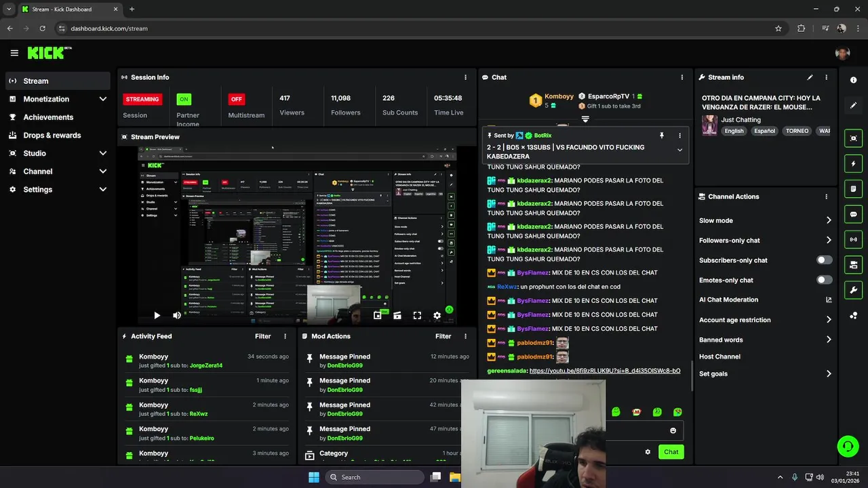Viewport: 868px width, 488px height.
Task: Unpin the pinned BotRix chat message
Action: coord(662,136)
